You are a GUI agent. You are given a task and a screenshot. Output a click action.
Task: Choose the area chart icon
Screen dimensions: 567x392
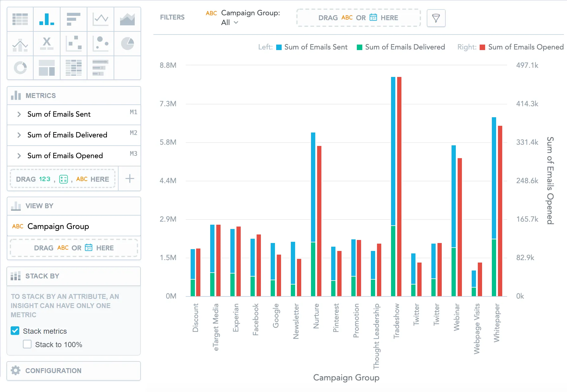127,19
